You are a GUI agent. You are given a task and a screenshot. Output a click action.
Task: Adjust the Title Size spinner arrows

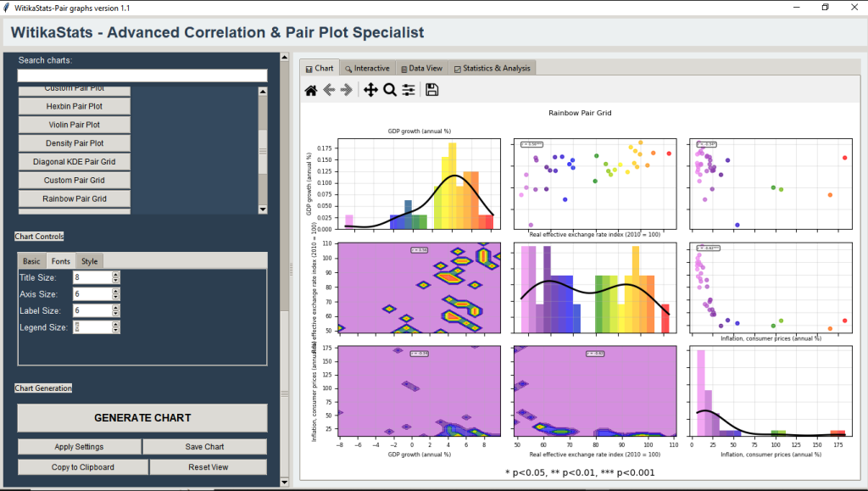click(115, 277)
